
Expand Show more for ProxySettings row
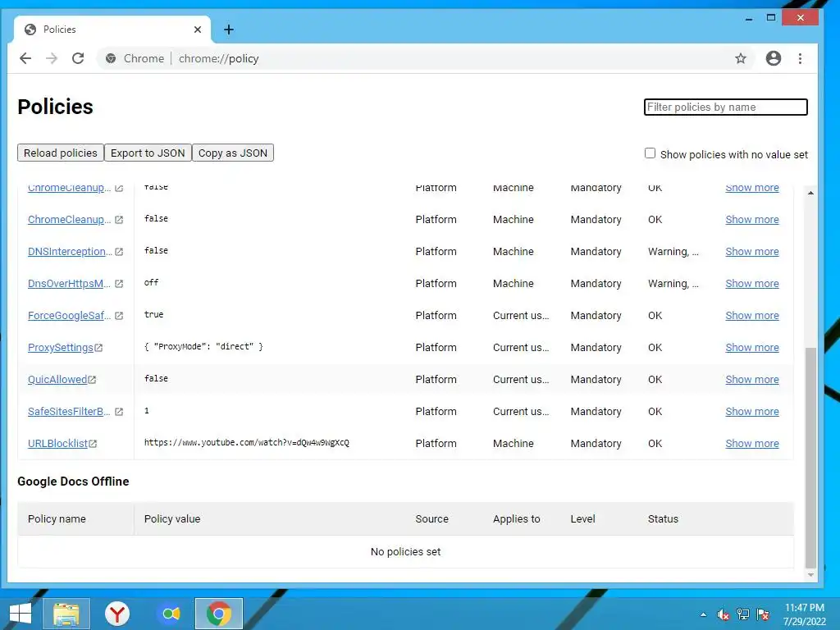click(752, 348)
